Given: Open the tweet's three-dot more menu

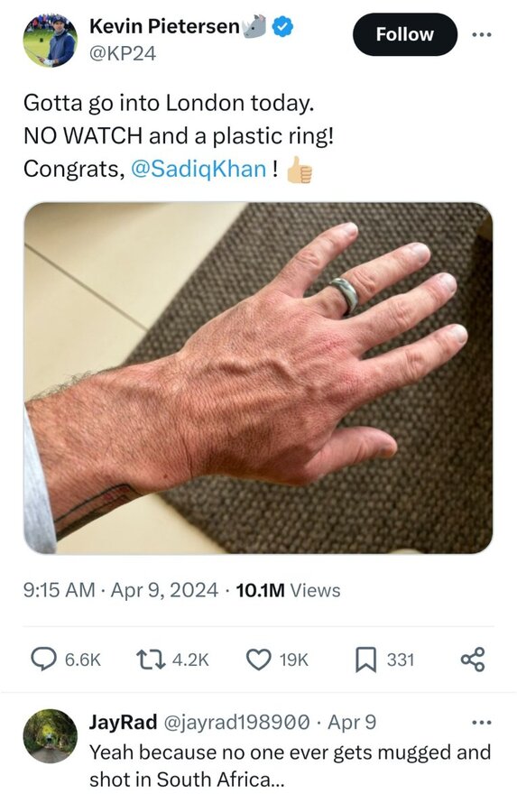Looking at the screenshot, I should 481,34.
